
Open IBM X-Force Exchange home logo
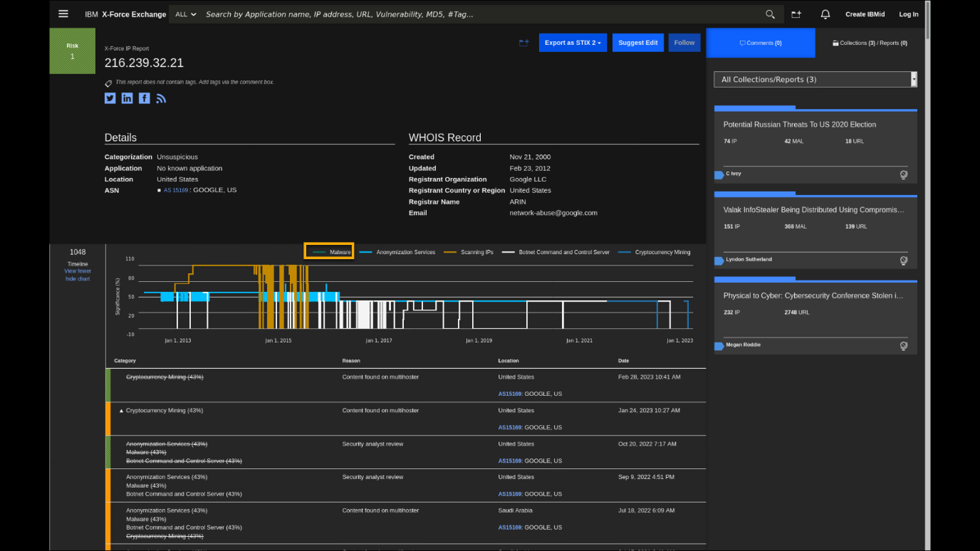[x=125, y=14]
